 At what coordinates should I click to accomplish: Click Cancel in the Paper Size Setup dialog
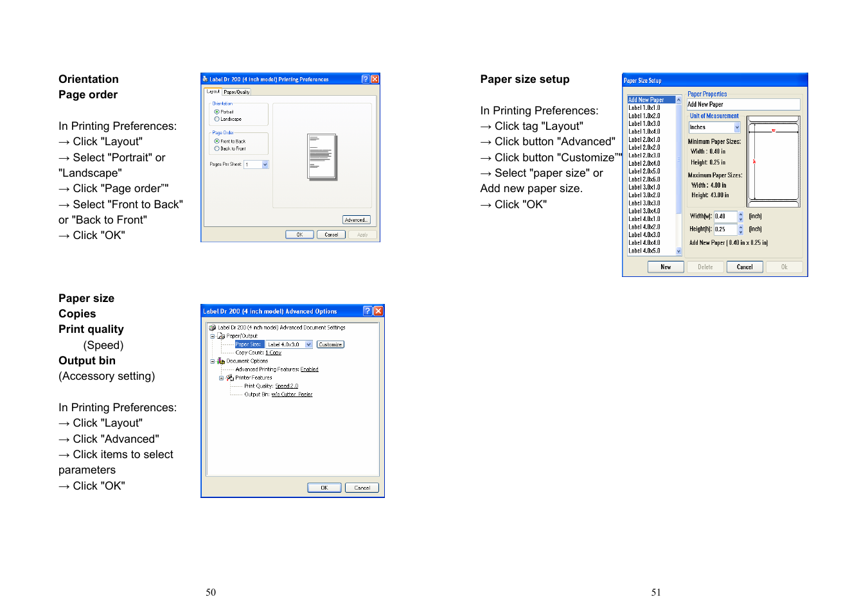(x=745, y=267)
